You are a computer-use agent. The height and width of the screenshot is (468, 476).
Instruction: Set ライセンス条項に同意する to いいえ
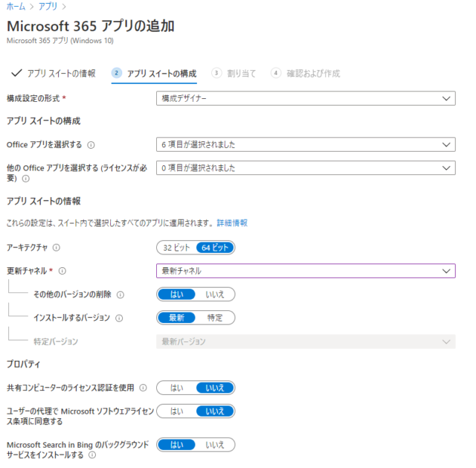tap(215, 411)
